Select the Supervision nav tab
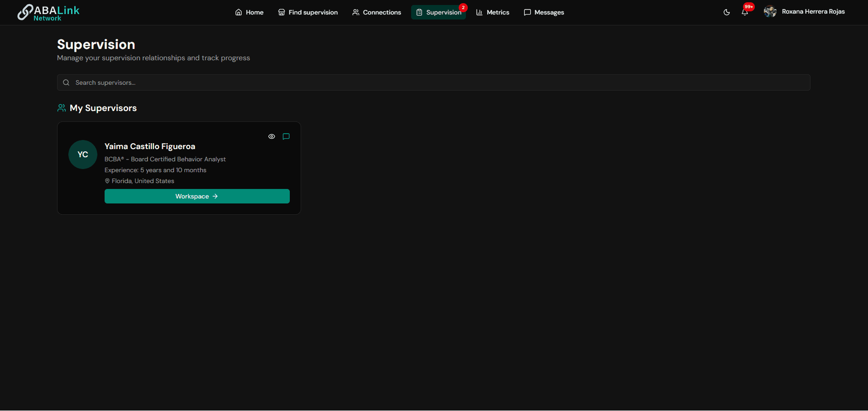The height and width of the screenshot is (411, 868). coord(439,12)
